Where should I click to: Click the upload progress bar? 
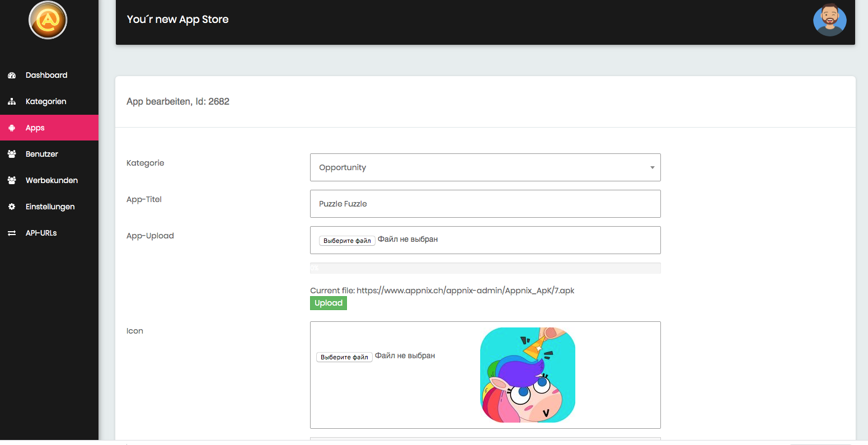pyautogui.click(x=485, y=268)
